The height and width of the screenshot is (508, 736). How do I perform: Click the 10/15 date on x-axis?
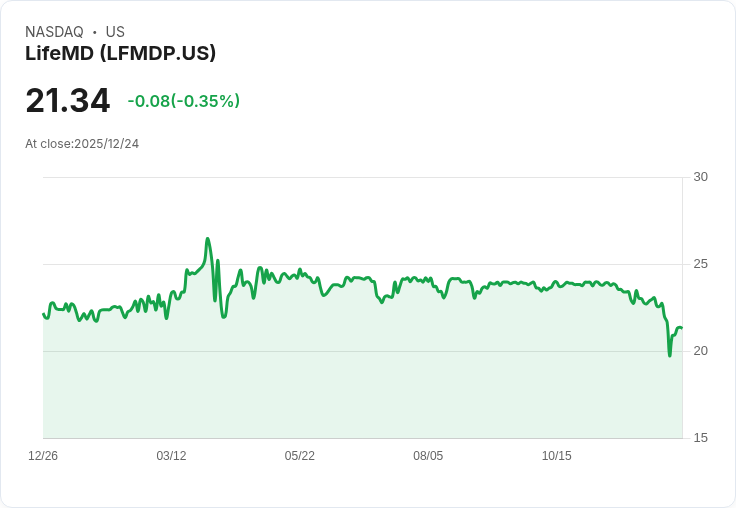pyautogui.click(x=556, y=456)
